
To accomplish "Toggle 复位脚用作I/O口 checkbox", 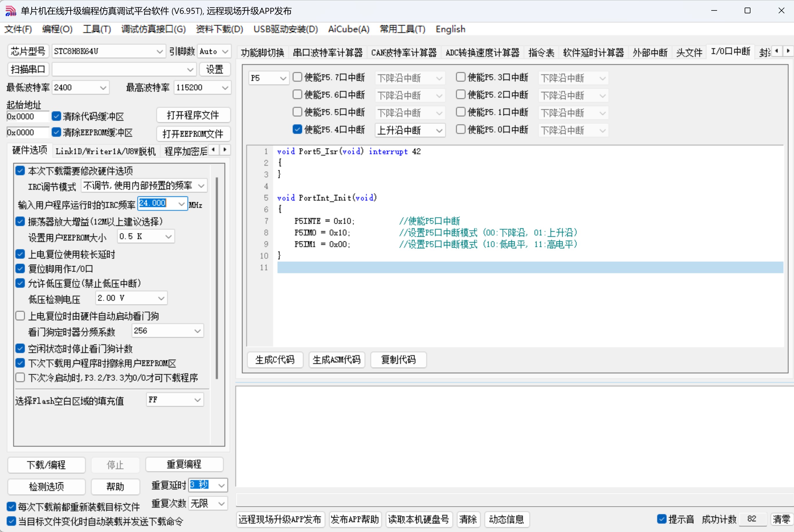I will [20, 269].
